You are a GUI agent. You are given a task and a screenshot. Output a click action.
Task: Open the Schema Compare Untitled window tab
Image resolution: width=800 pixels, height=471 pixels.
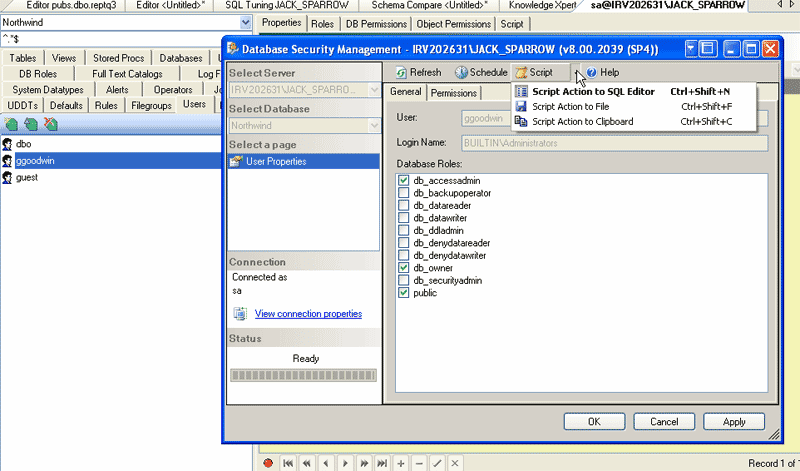(429, 5)
